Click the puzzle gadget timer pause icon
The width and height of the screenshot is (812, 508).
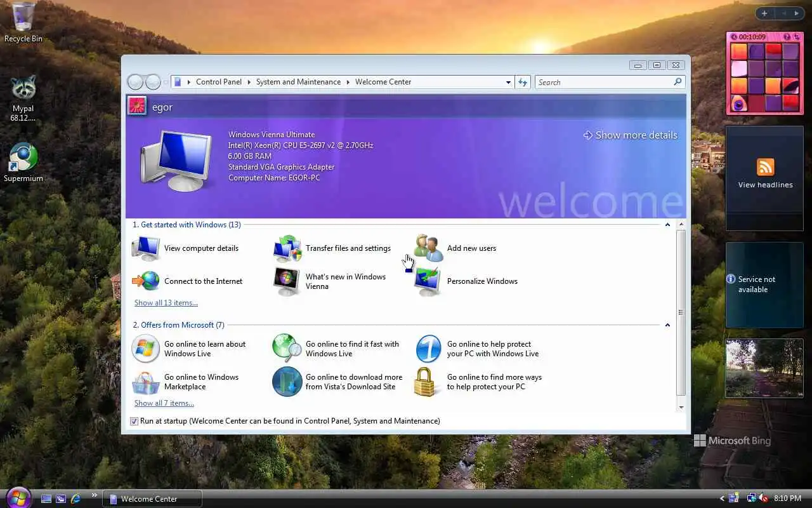click(734, 37)
